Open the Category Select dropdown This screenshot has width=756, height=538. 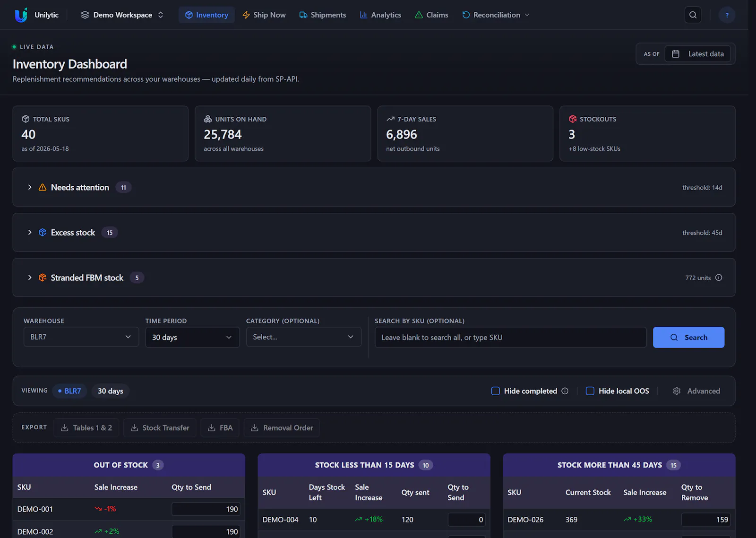(304, 337)
